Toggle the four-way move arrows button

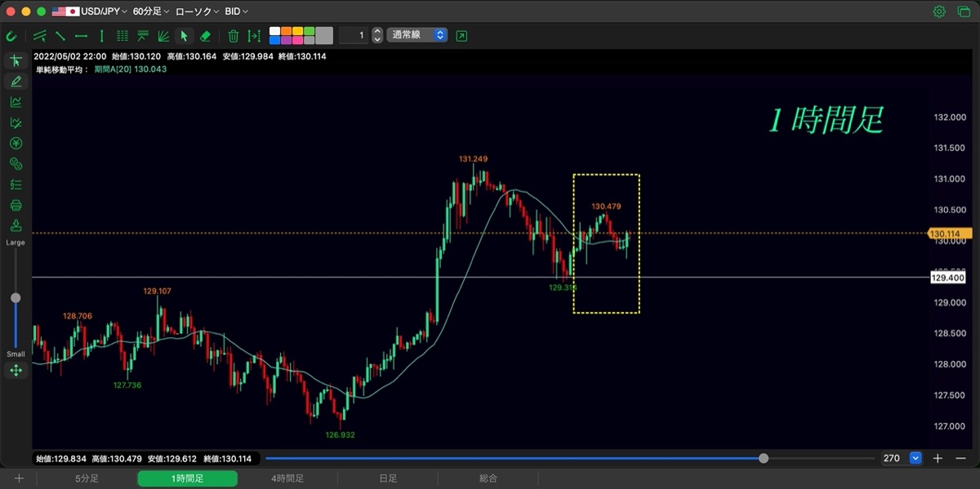(16, 371)
